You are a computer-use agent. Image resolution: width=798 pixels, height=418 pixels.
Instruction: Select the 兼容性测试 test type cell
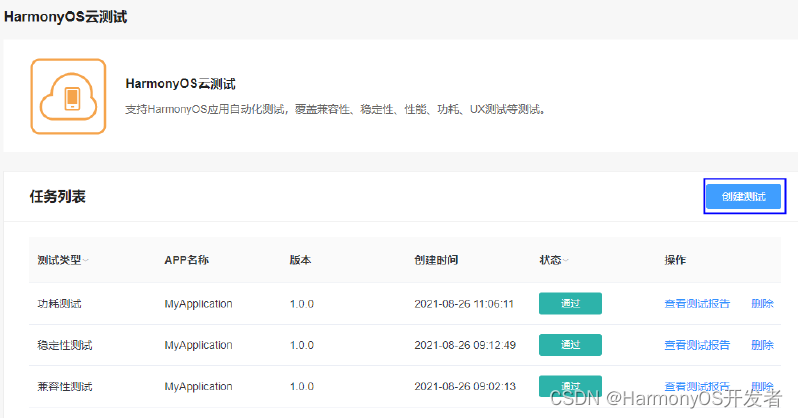tap(65, 386)
